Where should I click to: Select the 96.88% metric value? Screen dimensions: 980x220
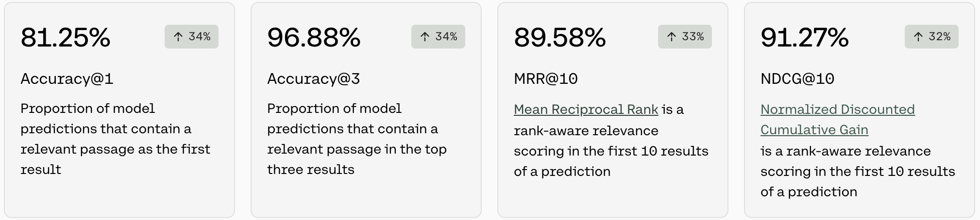coord(314,37)
